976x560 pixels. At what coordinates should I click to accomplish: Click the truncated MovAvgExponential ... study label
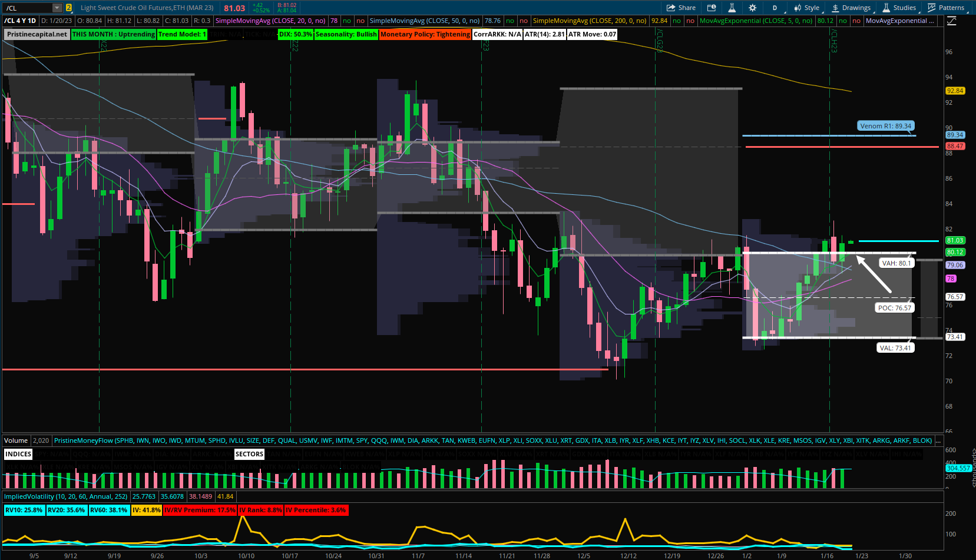pos(900,21)
